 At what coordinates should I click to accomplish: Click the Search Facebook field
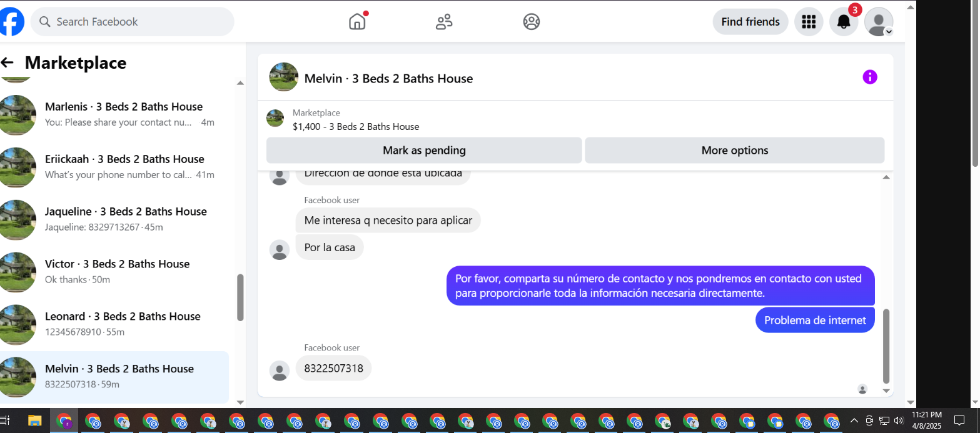pyautogui.click(x=133, y=22)
